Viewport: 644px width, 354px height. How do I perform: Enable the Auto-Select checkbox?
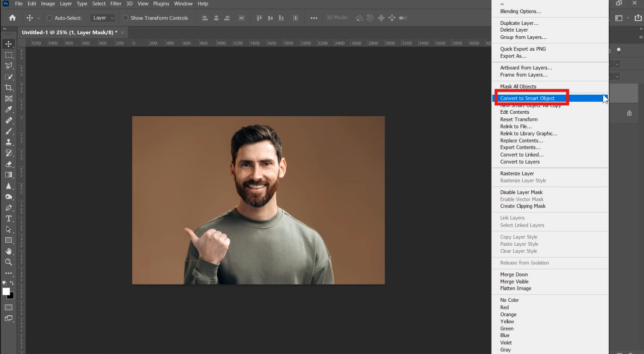point(49,18)
